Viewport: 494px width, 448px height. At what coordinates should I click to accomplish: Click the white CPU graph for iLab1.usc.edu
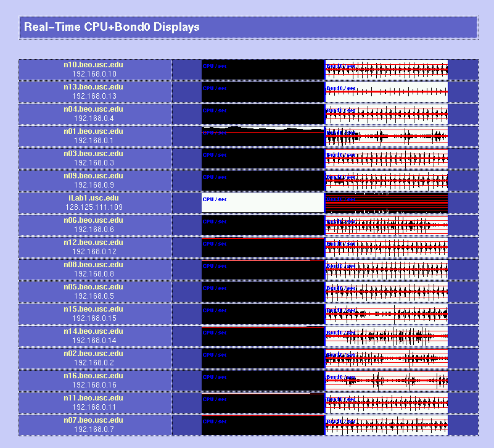pos(263,202)
